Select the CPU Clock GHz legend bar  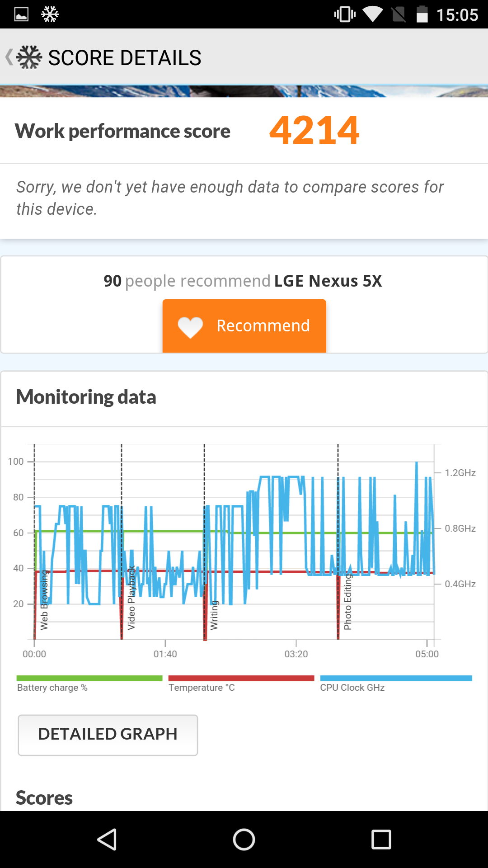(x=396, y=678)
